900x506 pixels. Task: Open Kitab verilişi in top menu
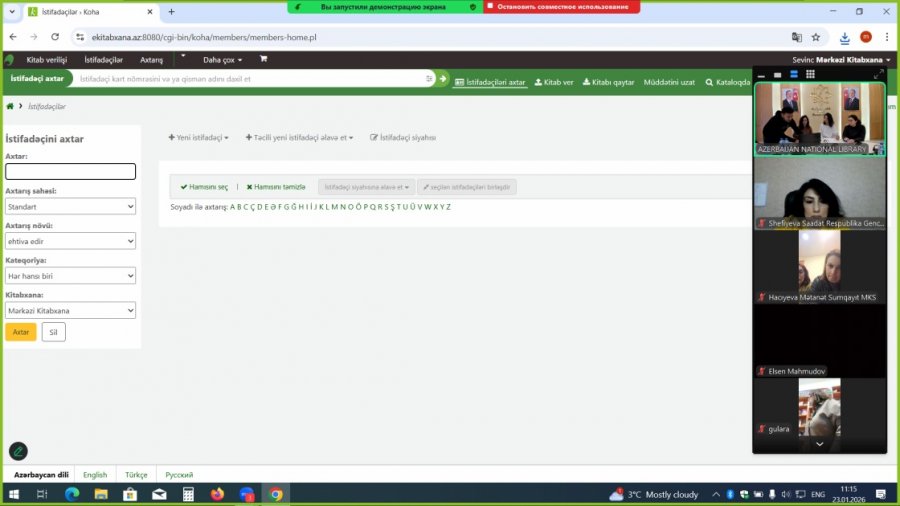point(47,60)
